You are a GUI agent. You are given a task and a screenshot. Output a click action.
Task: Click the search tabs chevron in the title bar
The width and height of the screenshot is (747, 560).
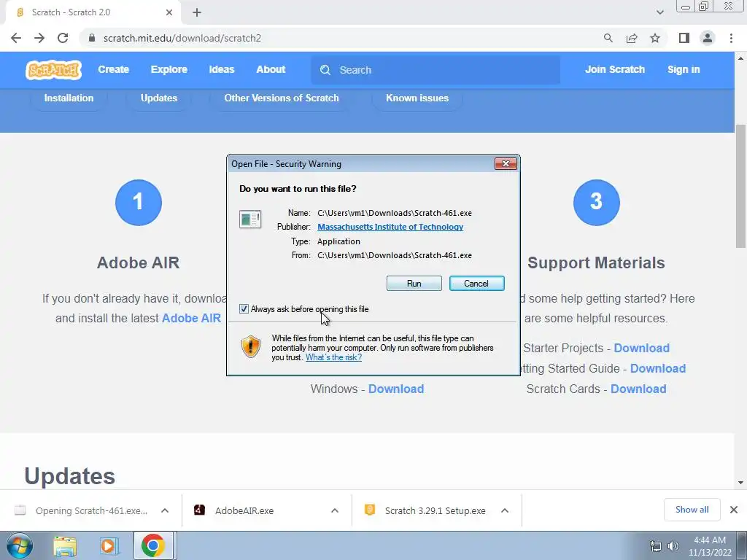tap(659, 12)
